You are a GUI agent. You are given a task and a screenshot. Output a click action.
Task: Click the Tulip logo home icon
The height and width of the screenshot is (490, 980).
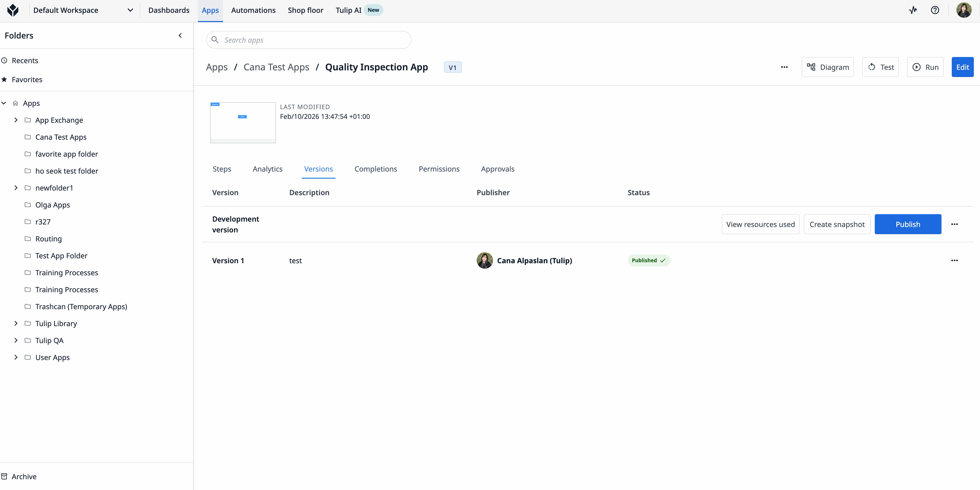[x=13, y=10]
